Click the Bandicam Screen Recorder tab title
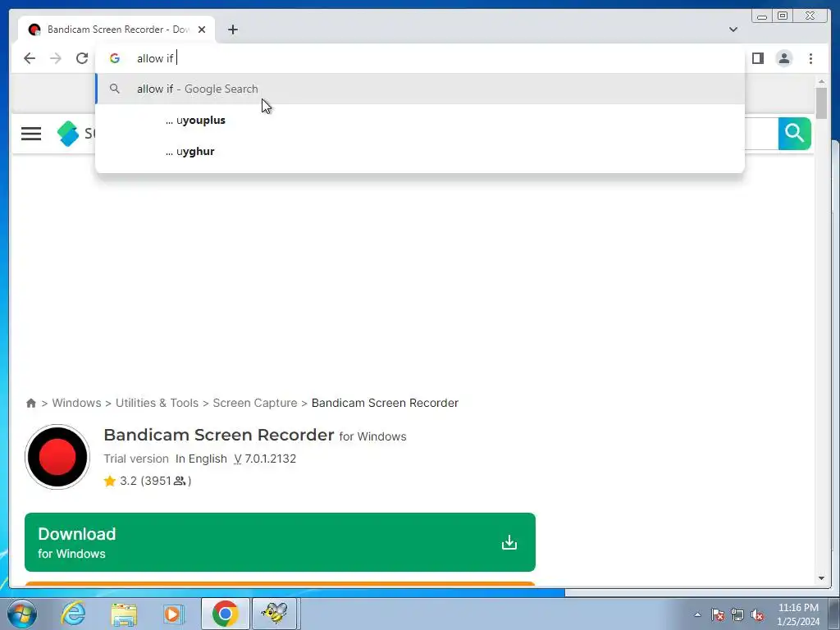Screen dimensions: 840x630 (x=118, y=30)
